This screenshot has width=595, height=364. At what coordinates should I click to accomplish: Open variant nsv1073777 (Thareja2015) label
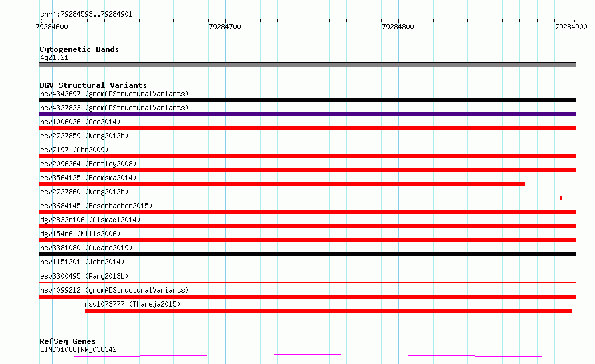coord(132,304)
